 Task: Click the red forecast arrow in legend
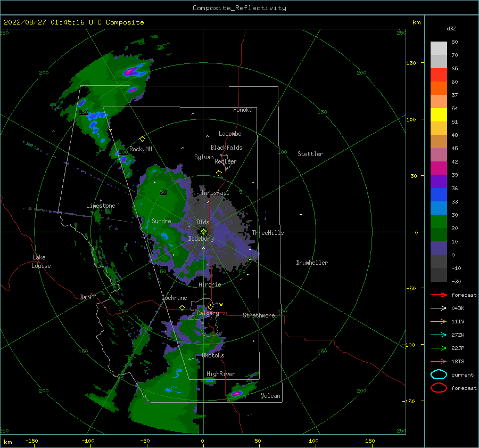(439, 295)
